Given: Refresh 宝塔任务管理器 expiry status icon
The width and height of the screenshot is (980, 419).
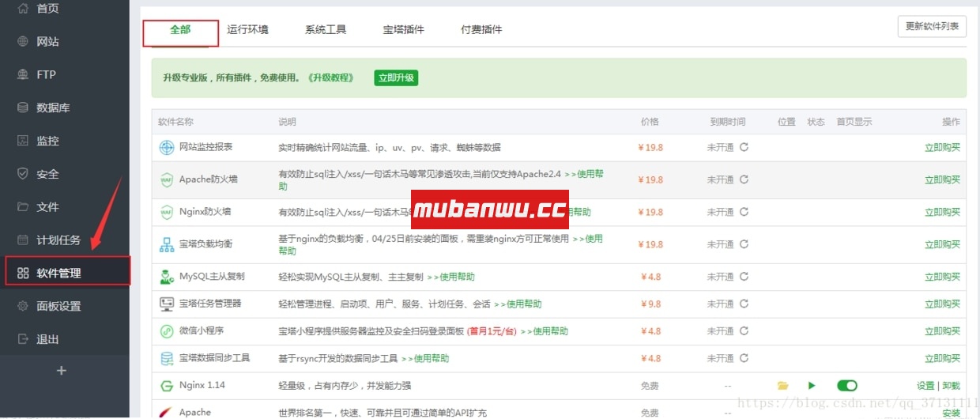Looking at the screenshot, I should (744, 304).
